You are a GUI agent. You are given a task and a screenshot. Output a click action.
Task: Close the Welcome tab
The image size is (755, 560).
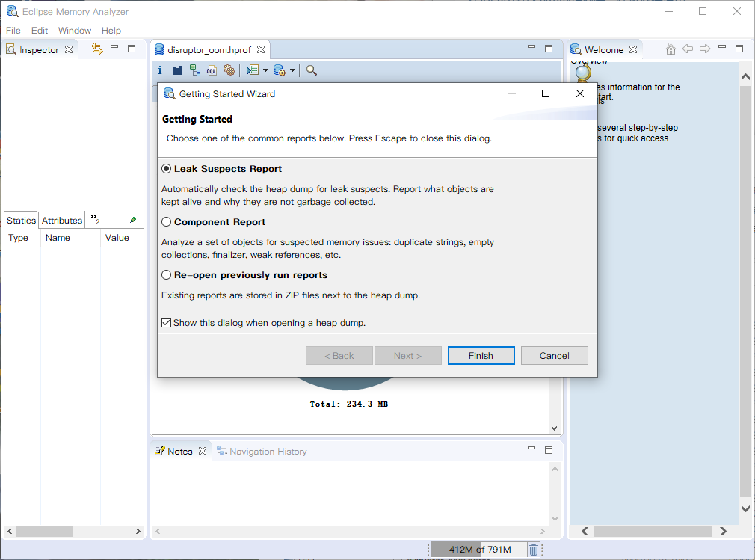(633, 49)
